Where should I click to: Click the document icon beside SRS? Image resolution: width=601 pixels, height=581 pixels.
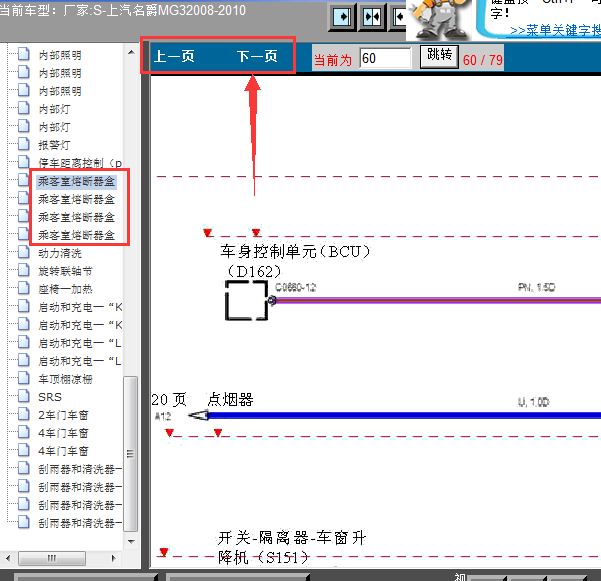point(24,396)
